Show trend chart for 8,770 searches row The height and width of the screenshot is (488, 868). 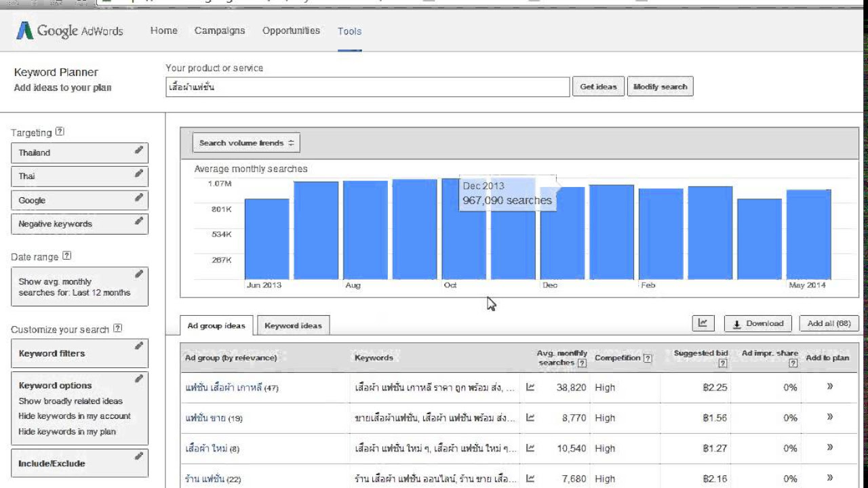tap(530, 418)
